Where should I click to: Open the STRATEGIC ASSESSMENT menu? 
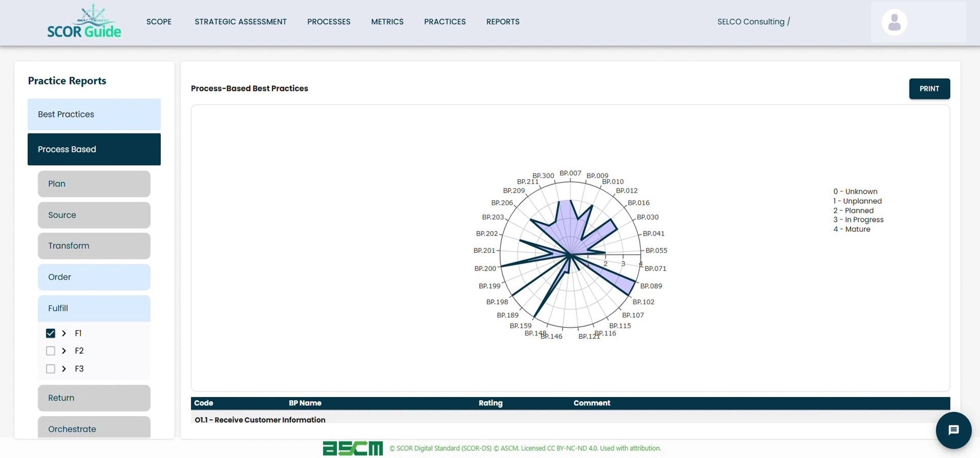click(x=240, y=21)
